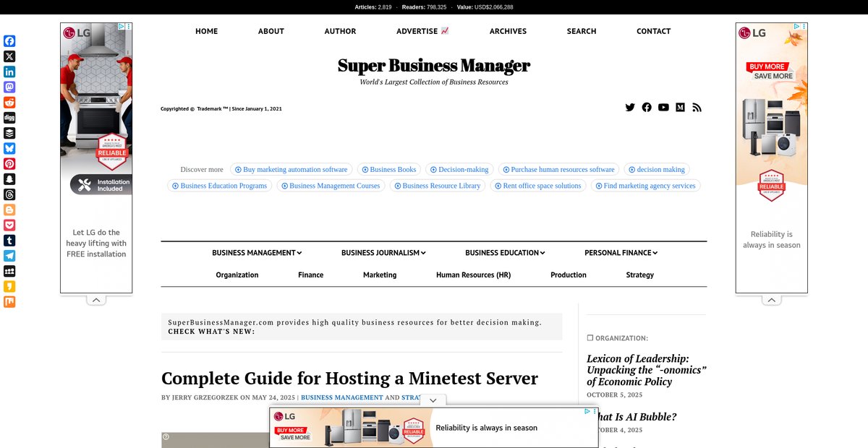This screenshot has width=868, height=448.
Task: Expand the Business Education dropdown
Action: [505, 253]
